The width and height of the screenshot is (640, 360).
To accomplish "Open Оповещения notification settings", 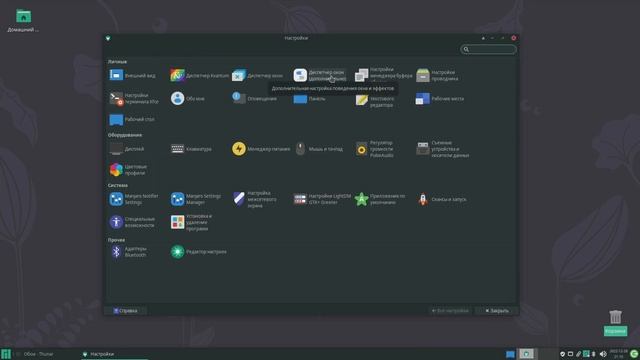I will pyautogui.click(x=254, y=98).
